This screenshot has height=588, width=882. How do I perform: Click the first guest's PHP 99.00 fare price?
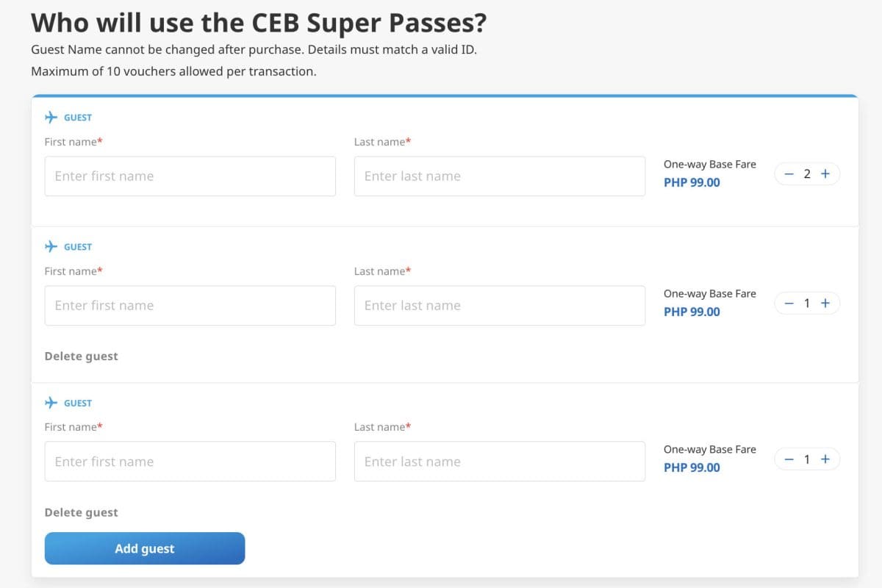click(x=692, y=182)
